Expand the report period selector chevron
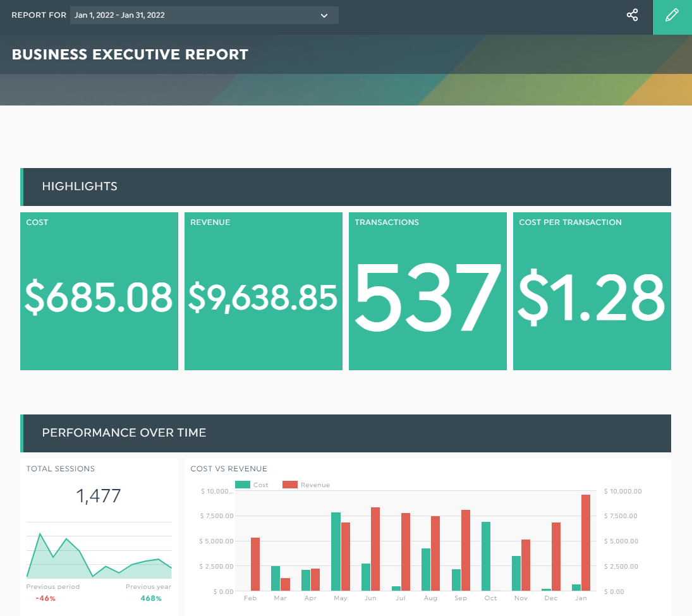 [x=324, y=15]
